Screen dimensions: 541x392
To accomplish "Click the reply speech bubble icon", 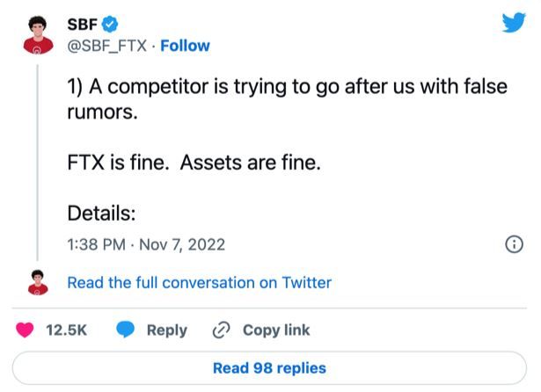I will click(x=126, y=330).
